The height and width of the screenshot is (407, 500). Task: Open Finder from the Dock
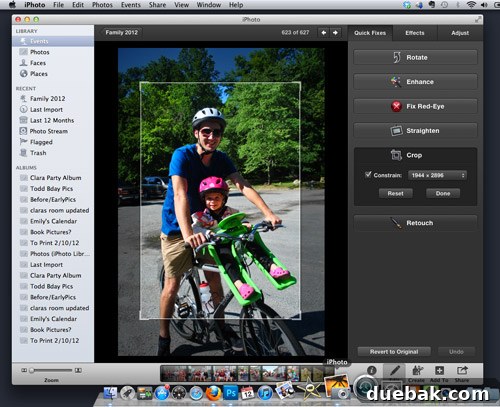point(110,393)
